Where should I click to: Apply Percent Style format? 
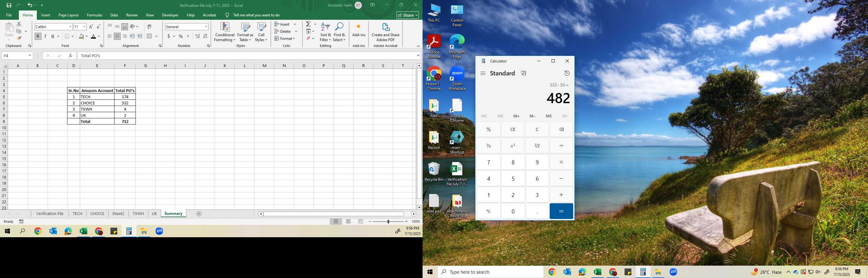point(181,36)
